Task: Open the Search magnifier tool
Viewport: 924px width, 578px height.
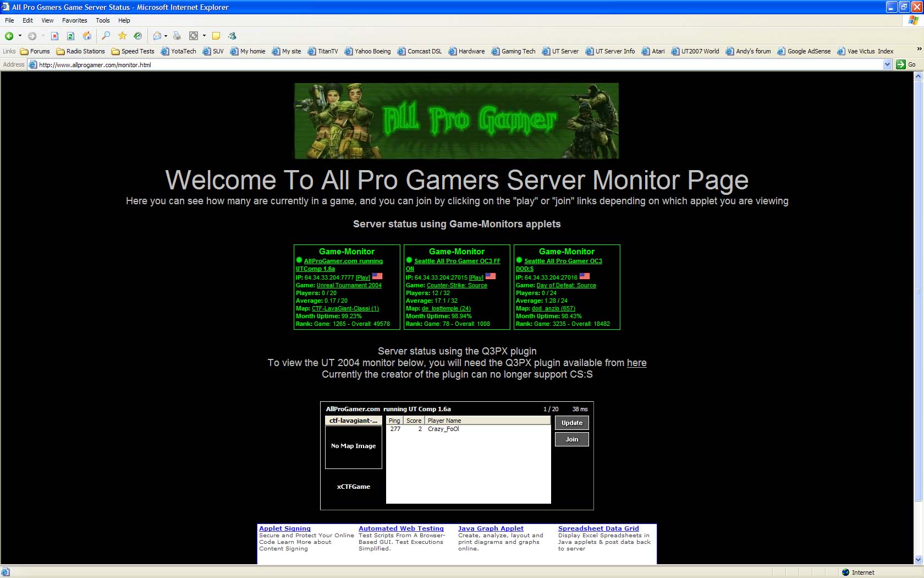Action: 106,36
